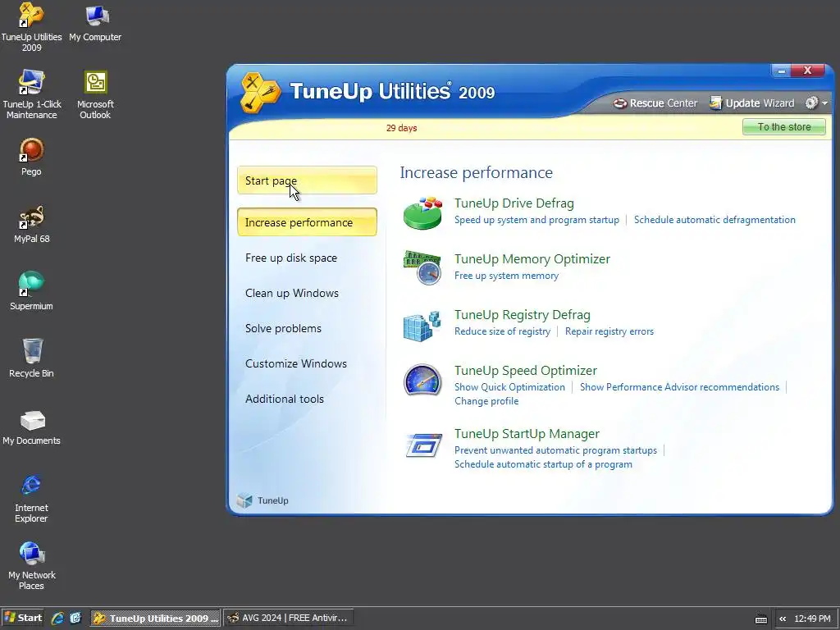This screenshot has width=840, height=630.
Task: Open the settings gear dropdown in header
Action: coord(816,103)
